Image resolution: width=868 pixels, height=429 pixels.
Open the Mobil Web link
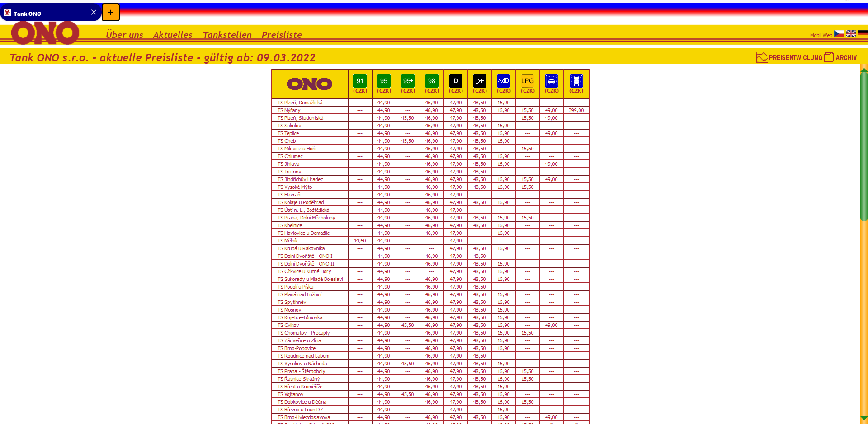[x=821, y=35]
